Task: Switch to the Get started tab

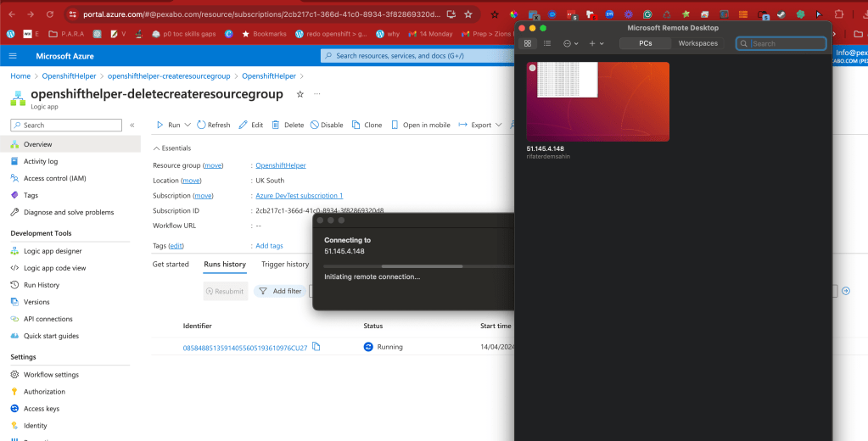Action: click(x=171, y=265)
